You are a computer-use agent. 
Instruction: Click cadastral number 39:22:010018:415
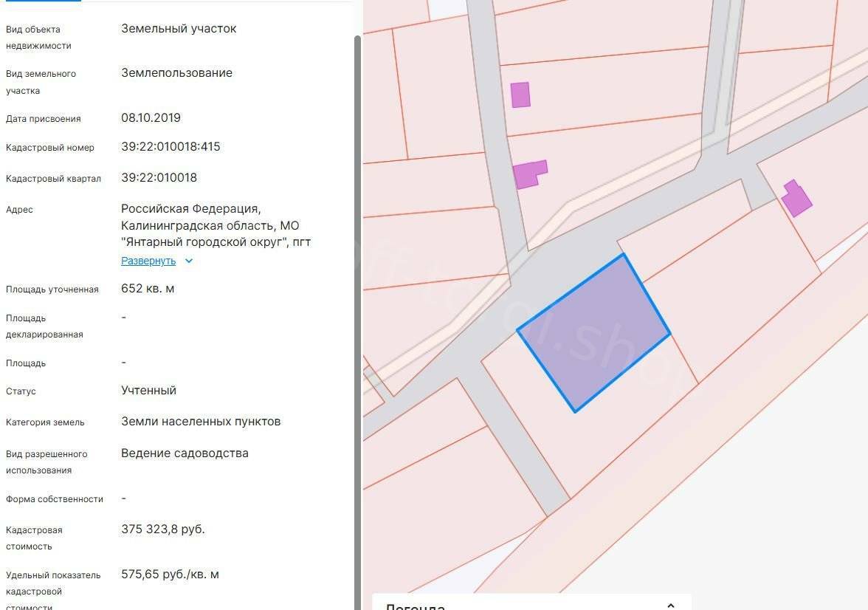pos(170,146)
